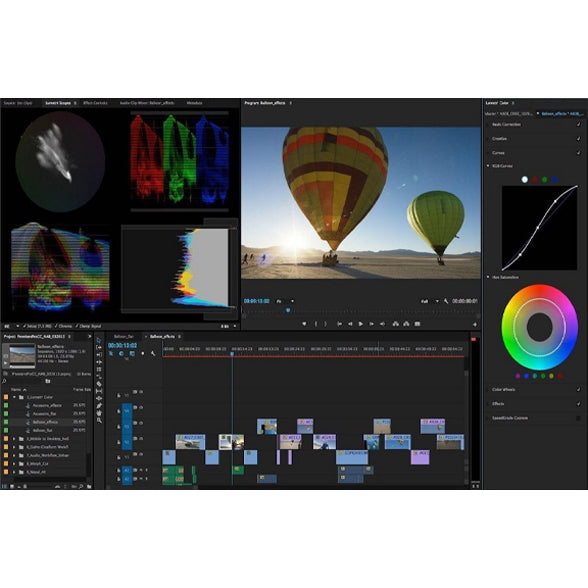Click the Export Frame camera icon
The width and height of the screenshot is (588, 588).
tap(417, 324)
